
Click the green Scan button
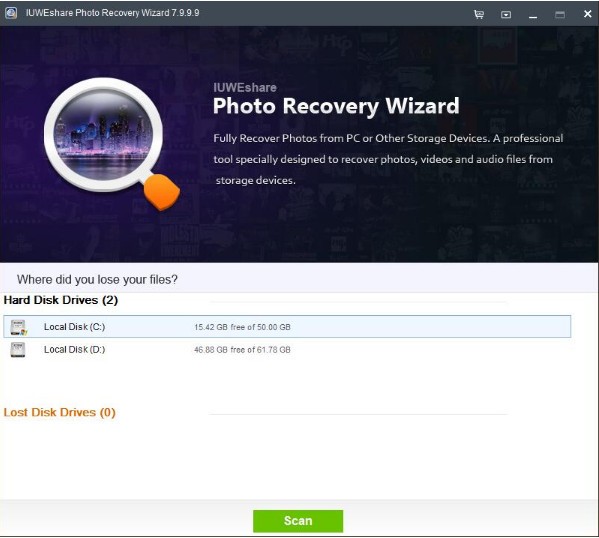tap(298, 521)
